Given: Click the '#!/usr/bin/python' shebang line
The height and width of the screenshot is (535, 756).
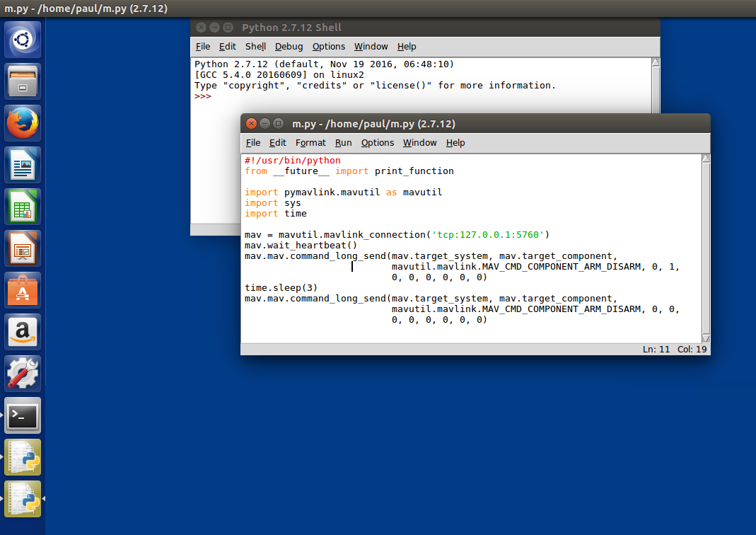Looking at the screenshot, I should 293,160.
